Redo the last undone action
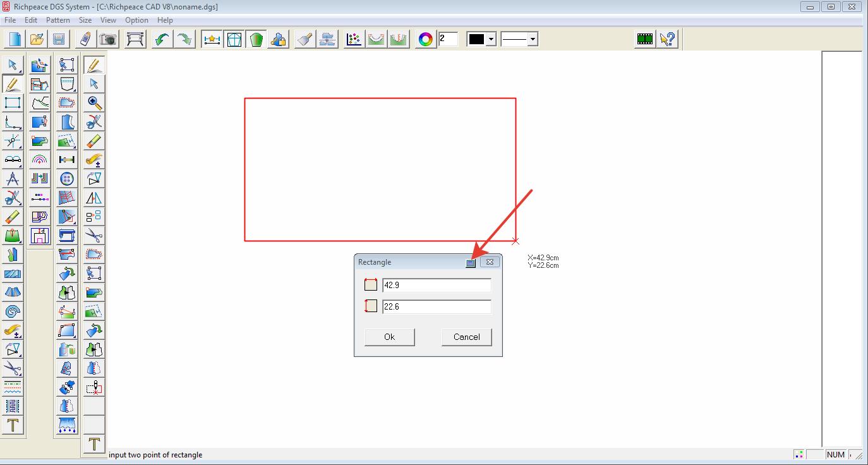Image resolution: width=868 pixels, height=465 pixels. [x=184, y=39]
